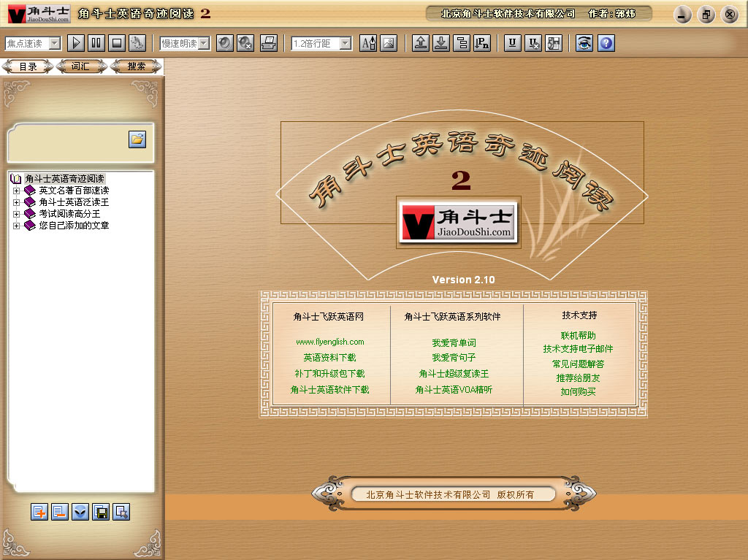Click the save article floppy icon

(x=101, y=513)
